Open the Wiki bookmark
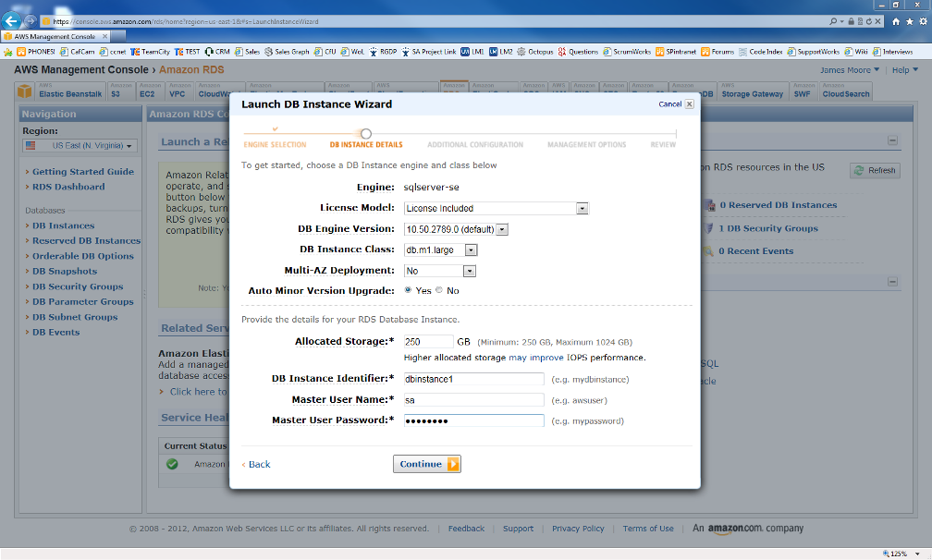932x560 pixels. click(x=856, y=52)
